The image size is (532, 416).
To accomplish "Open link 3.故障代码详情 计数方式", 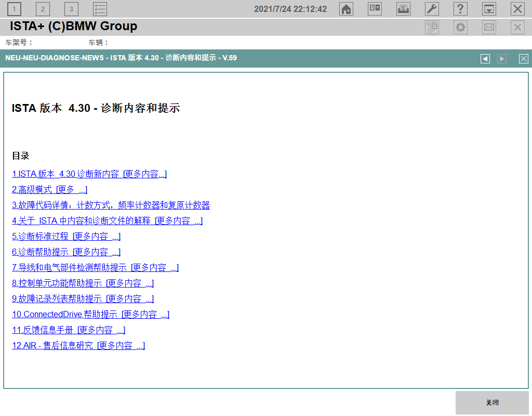I will [111, 205].
